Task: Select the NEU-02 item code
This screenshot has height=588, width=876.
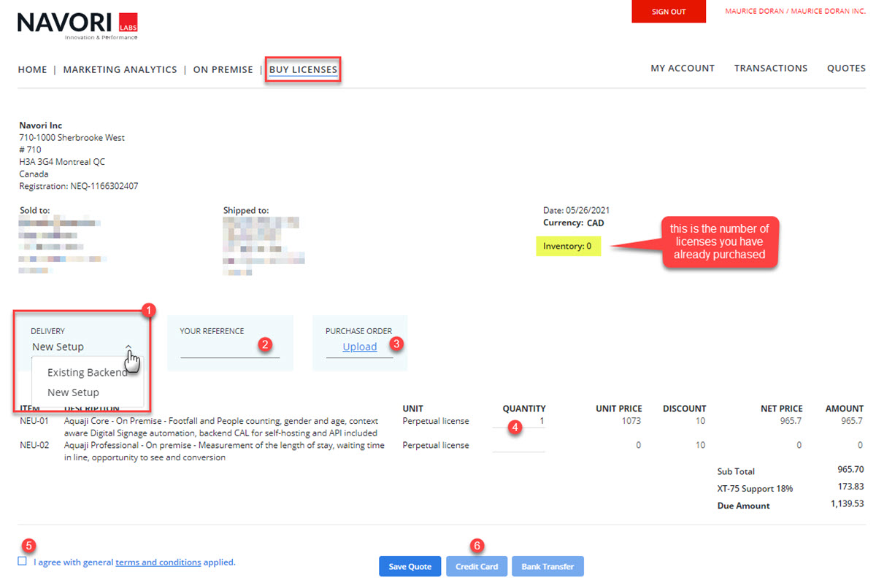Action: (x=34, y=445)
